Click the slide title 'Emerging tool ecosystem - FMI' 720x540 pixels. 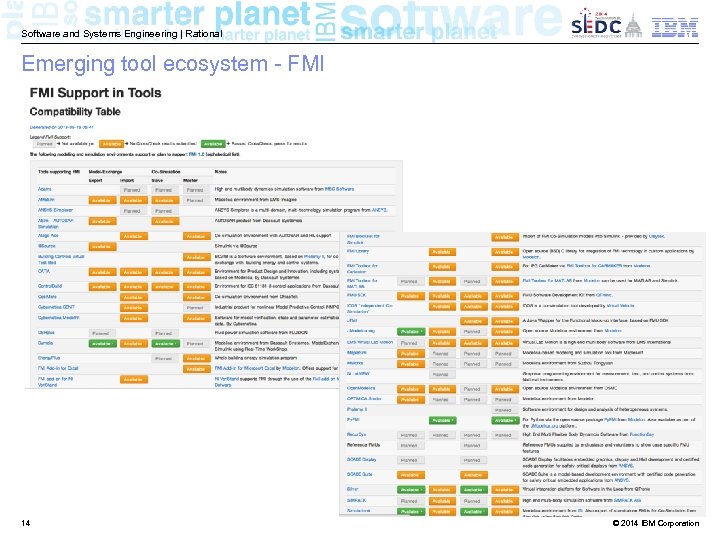pos(173,64)
